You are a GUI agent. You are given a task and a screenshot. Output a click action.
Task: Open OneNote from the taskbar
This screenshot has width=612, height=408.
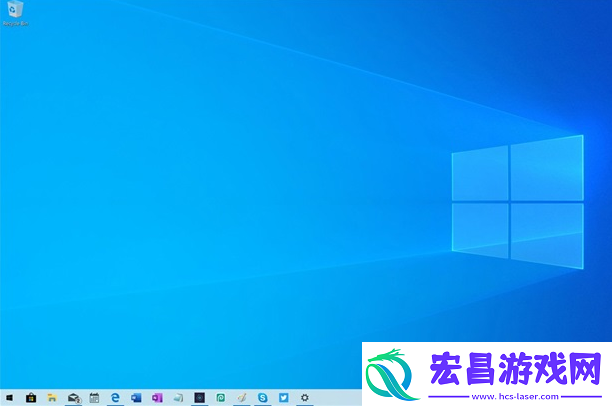click(157, 398)
